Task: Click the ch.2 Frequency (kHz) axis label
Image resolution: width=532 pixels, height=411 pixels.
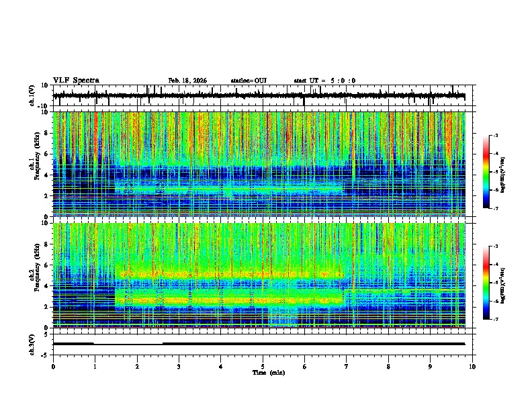Action: [x=35, y=267]
